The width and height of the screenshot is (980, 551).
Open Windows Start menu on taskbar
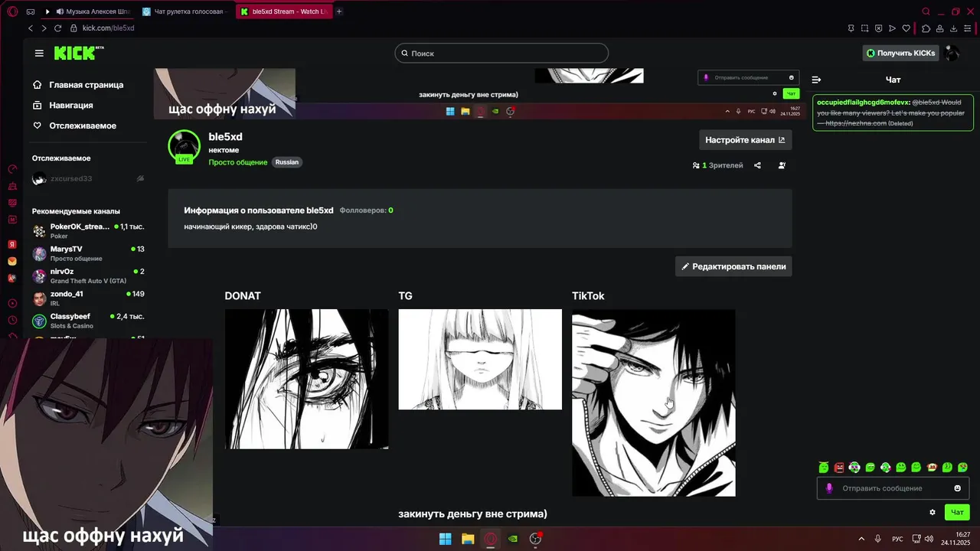tap(445, 539)
